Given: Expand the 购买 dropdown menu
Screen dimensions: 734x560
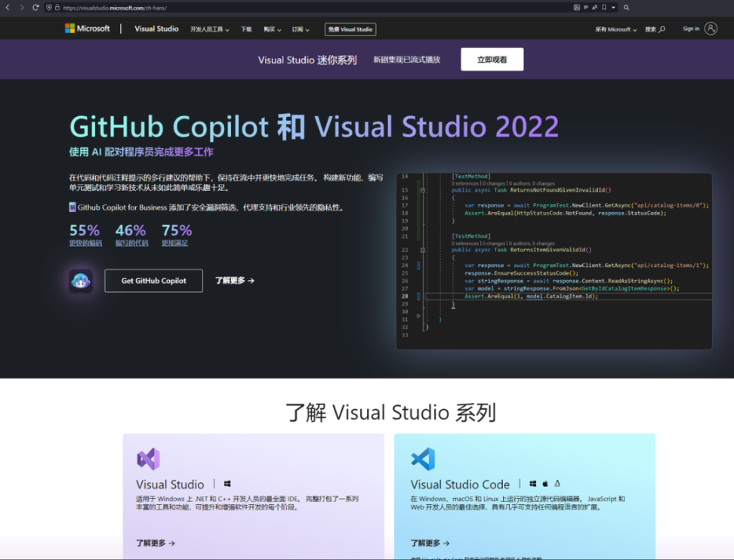Looking at the screenshot, I should (272, 29).
